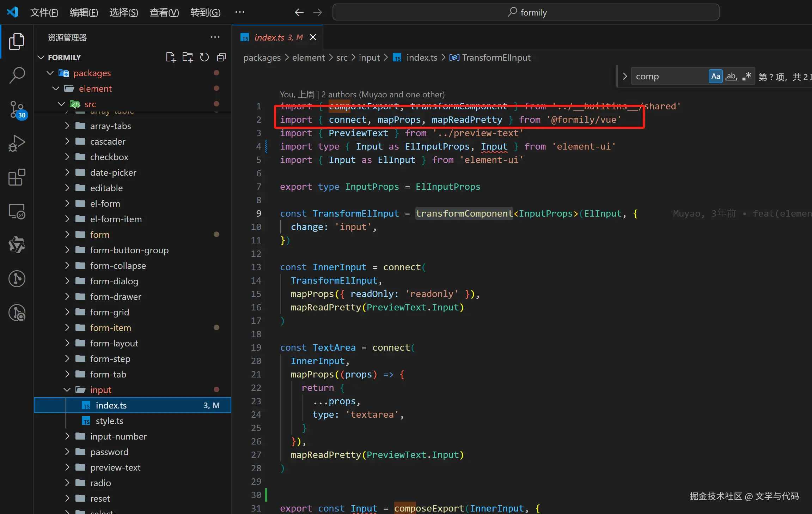Refresh the explorer file tree
Image resolution: width=812 pixels, height=514 pixels.
point(204,57)
